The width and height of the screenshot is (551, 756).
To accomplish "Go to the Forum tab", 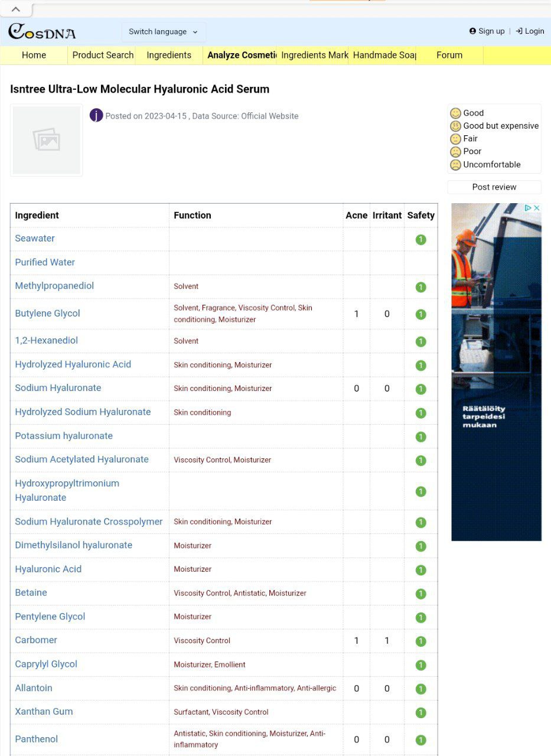I will tap(449, 55).
